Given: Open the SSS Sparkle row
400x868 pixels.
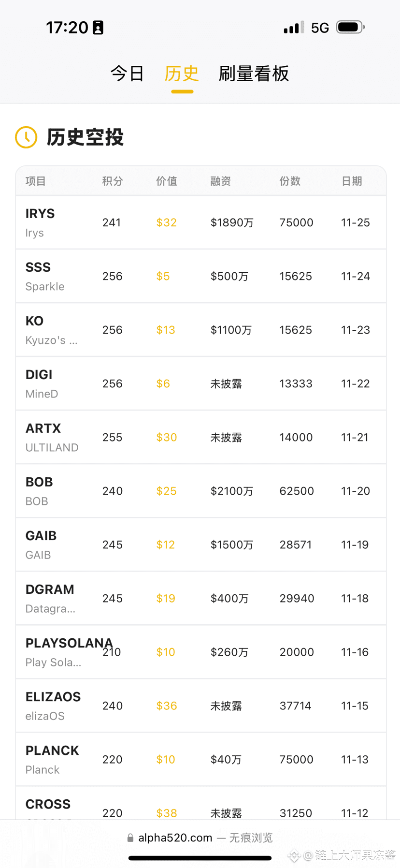Looking at the screenshot, I should click(x=201, y=276).
